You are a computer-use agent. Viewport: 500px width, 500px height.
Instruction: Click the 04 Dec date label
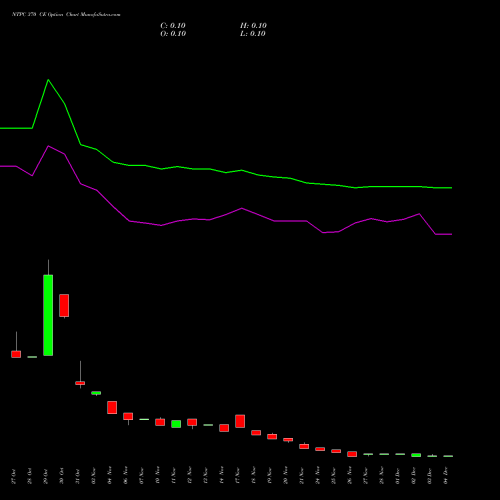click(x=446, y=476)
